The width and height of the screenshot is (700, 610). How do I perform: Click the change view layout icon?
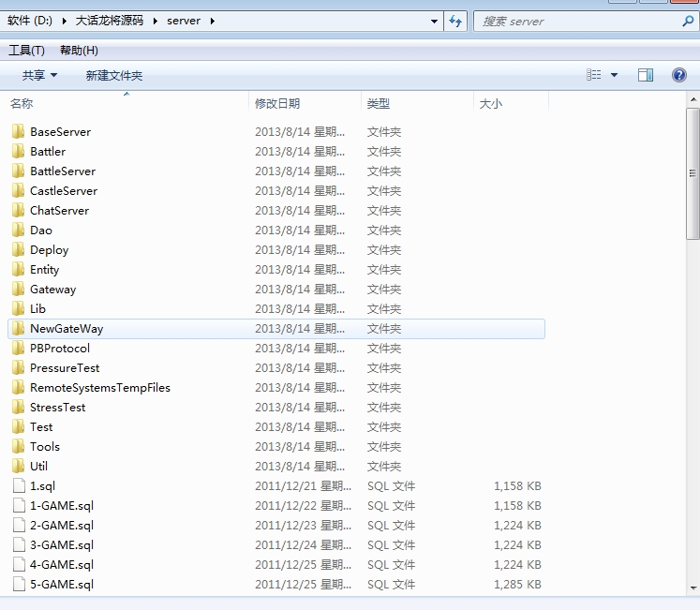594,75
